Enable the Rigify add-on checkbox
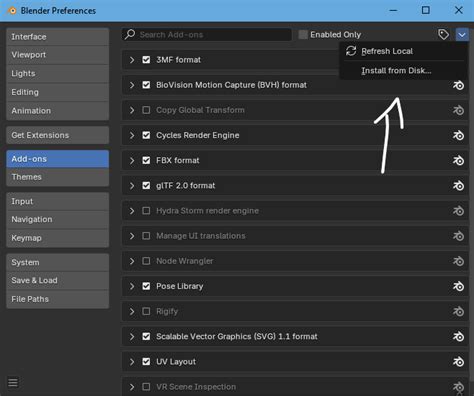Screen dimensions: 474x396 (x=146, y=311)
